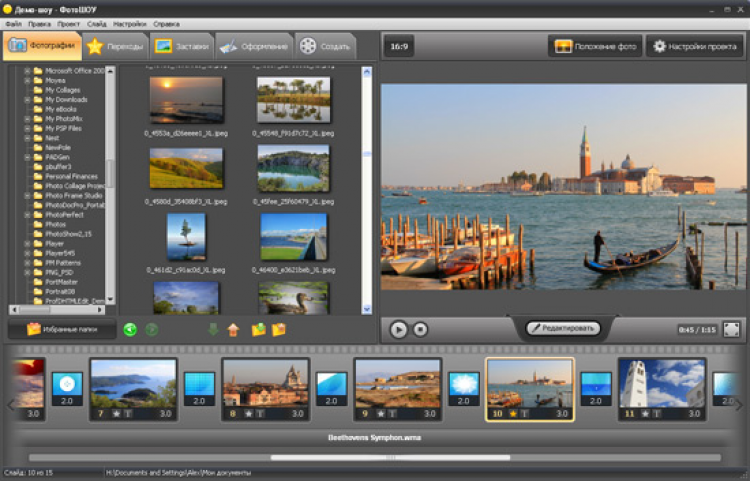Expand the PADGen folder node
Image resolution: width=750 pixels, height=481 pixels.
coord(27,157)
